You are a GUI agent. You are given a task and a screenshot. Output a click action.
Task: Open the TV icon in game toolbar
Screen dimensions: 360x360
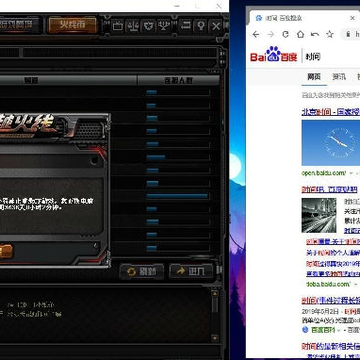[x=117, y=26]
